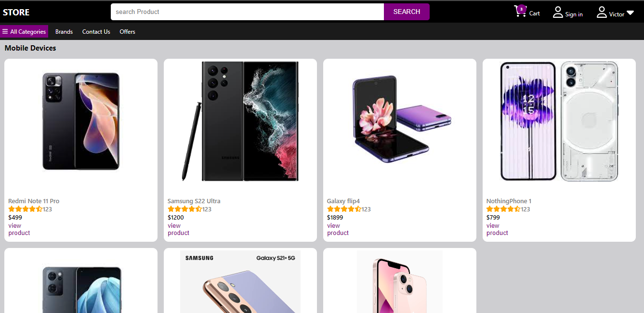Open the Offers menu item
Viewport: 644px width, 313px height.
[x=128, y=32]
